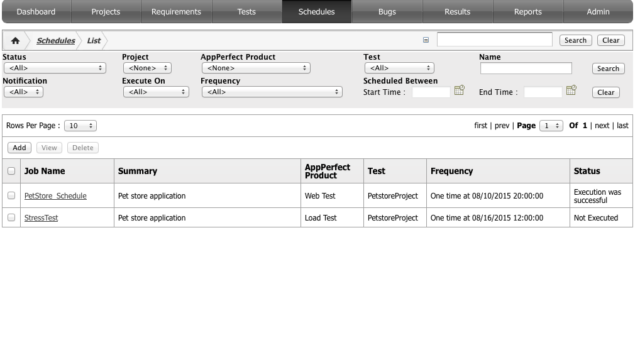Focus the top search text box

[x=495, y=40]
